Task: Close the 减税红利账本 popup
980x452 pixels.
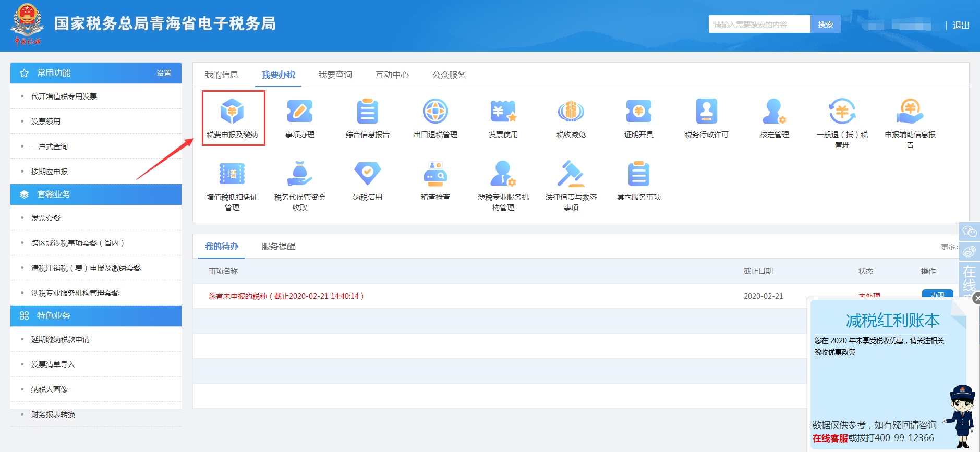Action: tap(976, 298)
